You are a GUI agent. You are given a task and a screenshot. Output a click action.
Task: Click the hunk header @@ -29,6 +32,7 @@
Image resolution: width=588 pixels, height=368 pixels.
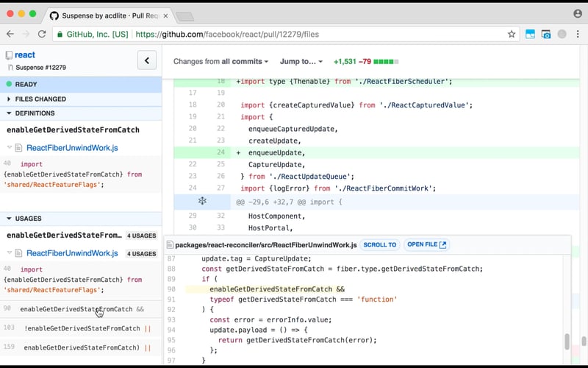(376, 202)
